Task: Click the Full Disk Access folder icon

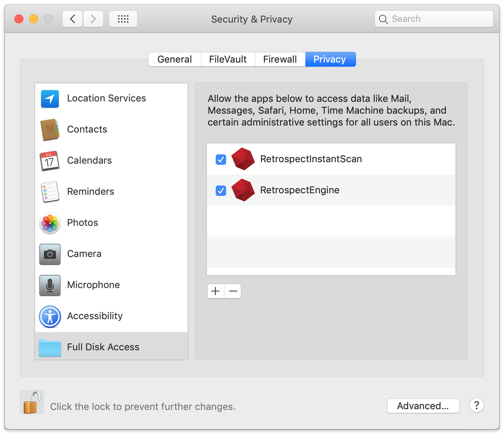Action: point(50,348)
